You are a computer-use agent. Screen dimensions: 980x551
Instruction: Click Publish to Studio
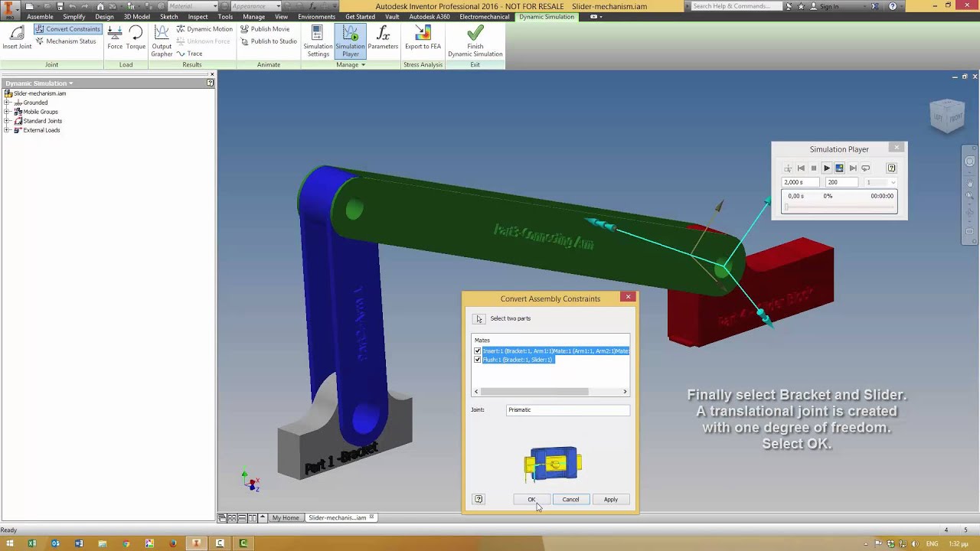268,41
